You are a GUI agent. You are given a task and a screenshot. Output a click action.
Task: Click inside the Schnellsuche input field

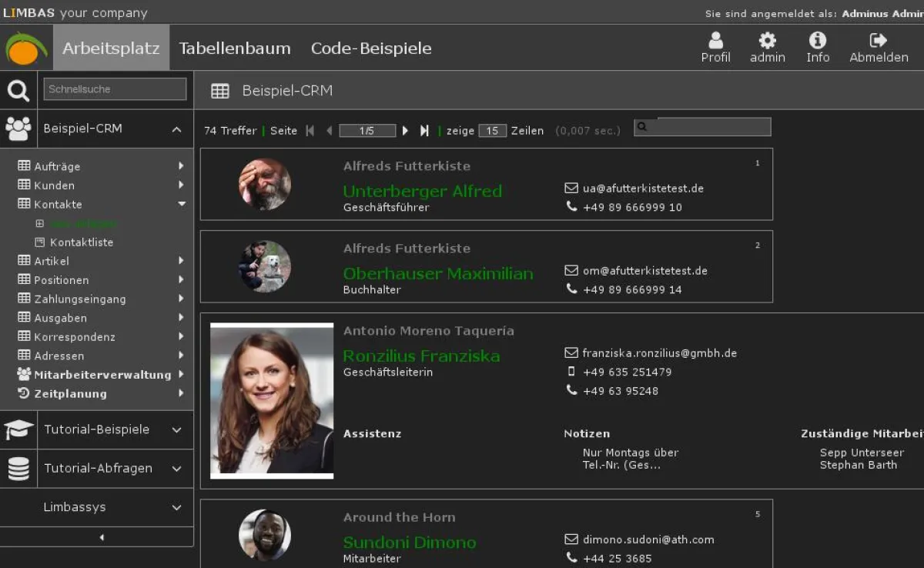[114, 89]
